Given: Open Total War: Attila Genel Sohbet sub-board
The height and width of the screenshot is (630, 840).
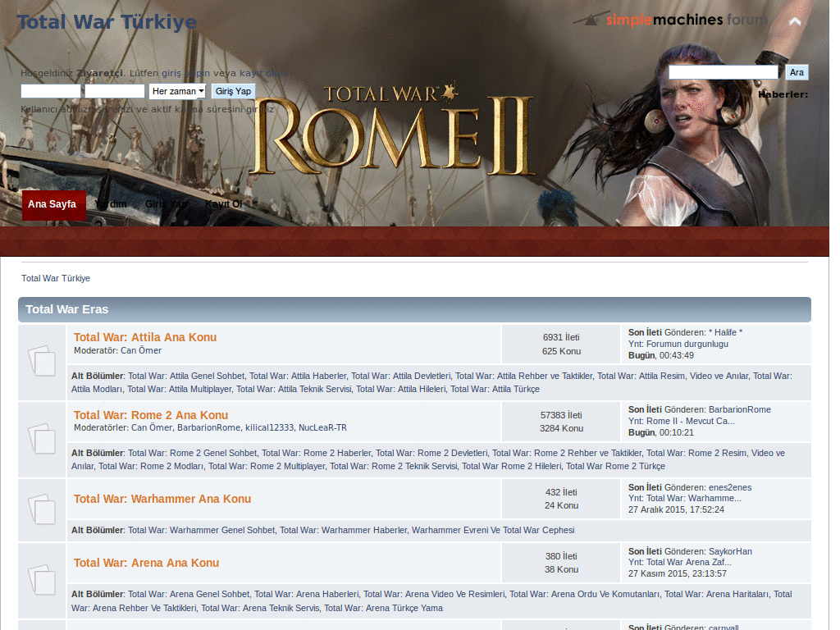Looking at the screenshot, I should click(186, 376).
